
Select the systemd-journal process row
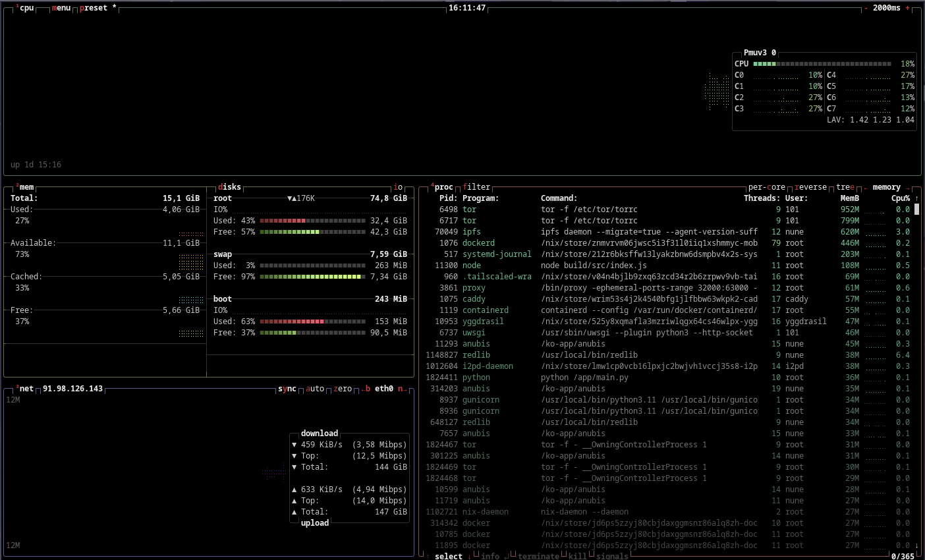tap(668, 254)
